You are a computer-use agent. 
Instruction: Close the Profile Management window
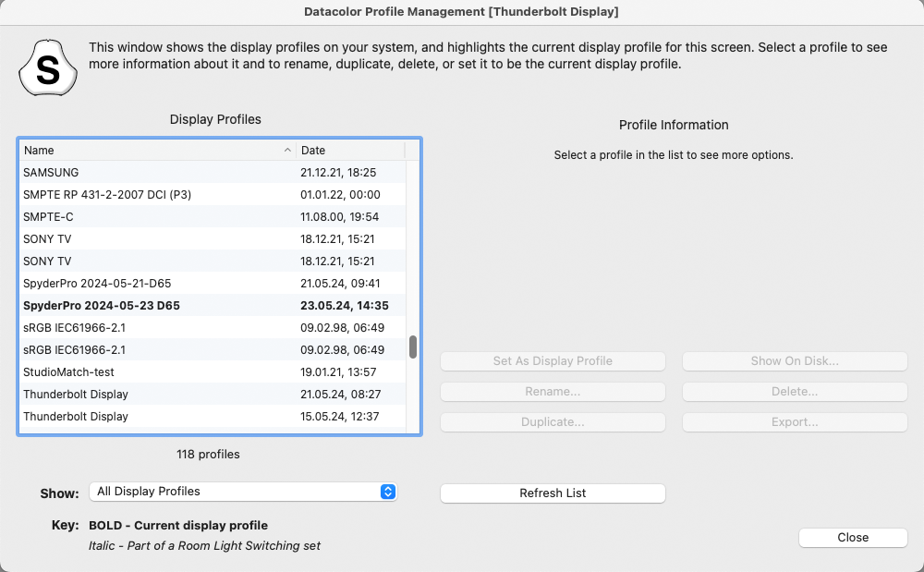853,537
